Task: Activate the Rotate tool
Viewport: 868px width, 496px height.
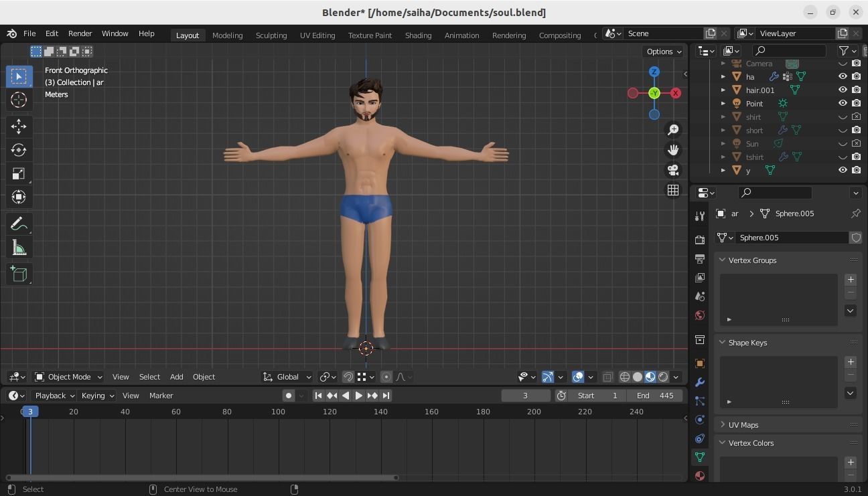Action: pyautogui.click(x=19, y=150)
